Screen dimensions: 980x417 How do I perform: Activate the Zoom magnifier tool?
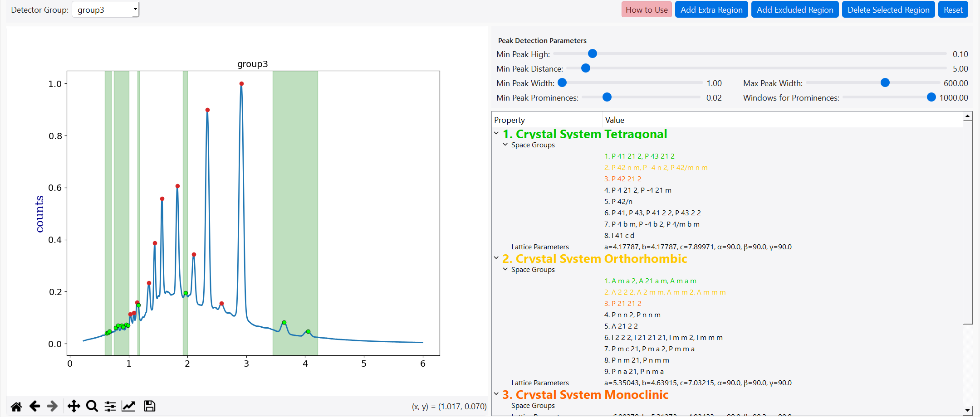[x=92, y=406]
